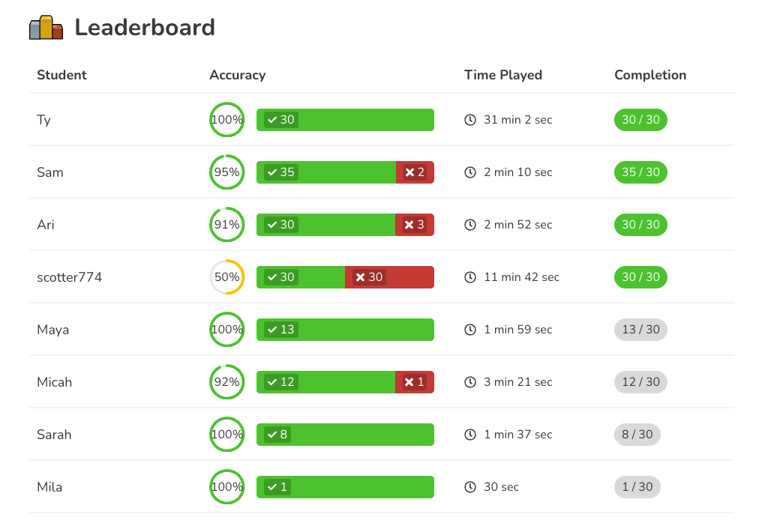Click the X icon showing Ari's 3 errors
Screen dimensions: 765x532
tap(409, 224)
